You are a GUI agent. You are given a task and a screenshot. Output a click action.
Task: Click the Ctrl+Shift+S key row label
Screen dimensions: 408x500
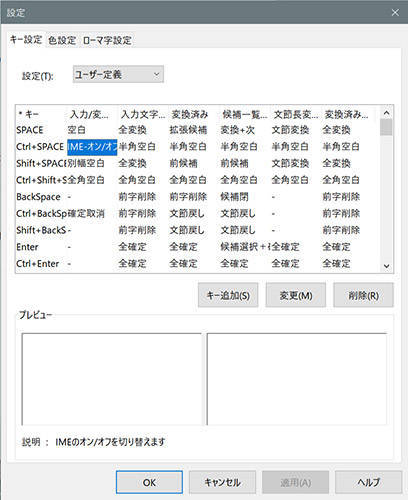(41, 180)
